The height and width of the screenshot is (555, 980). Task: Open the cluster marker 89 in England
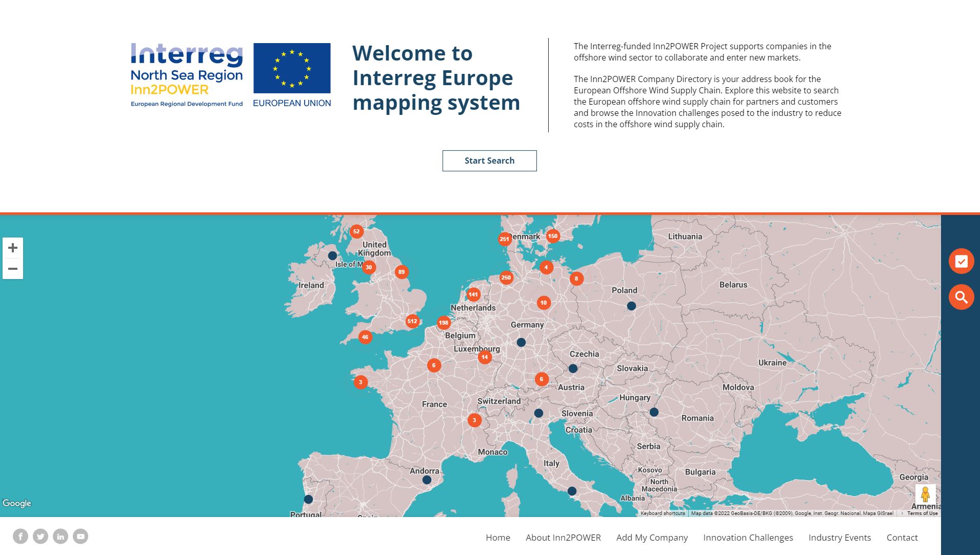[402, 272]
